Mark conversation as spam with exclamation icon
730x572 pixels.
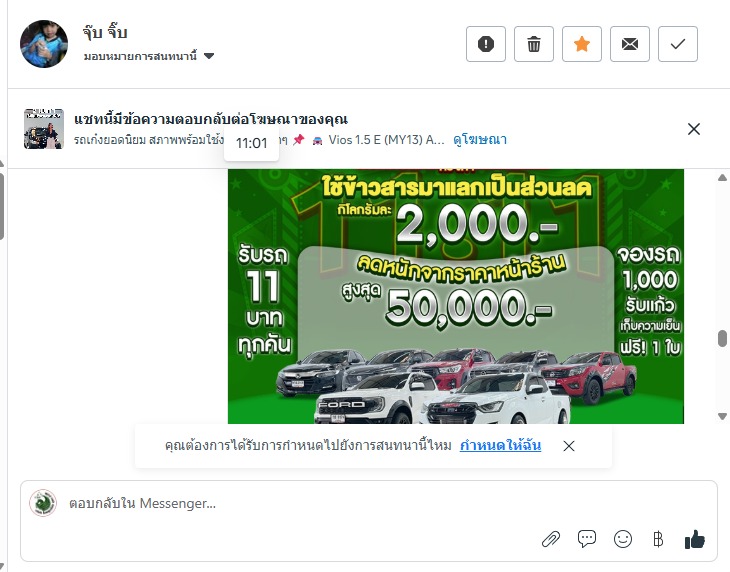[486, 44]
